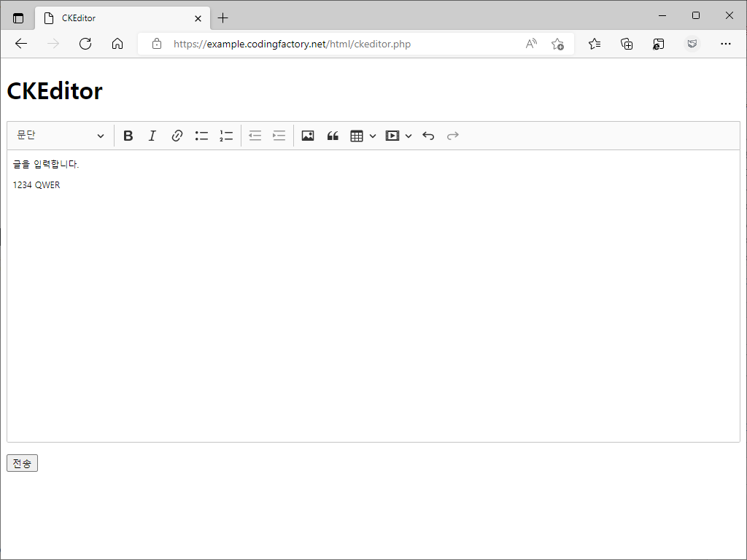
Task: Click the read aloud icon
Action: (x=531, y=44)
